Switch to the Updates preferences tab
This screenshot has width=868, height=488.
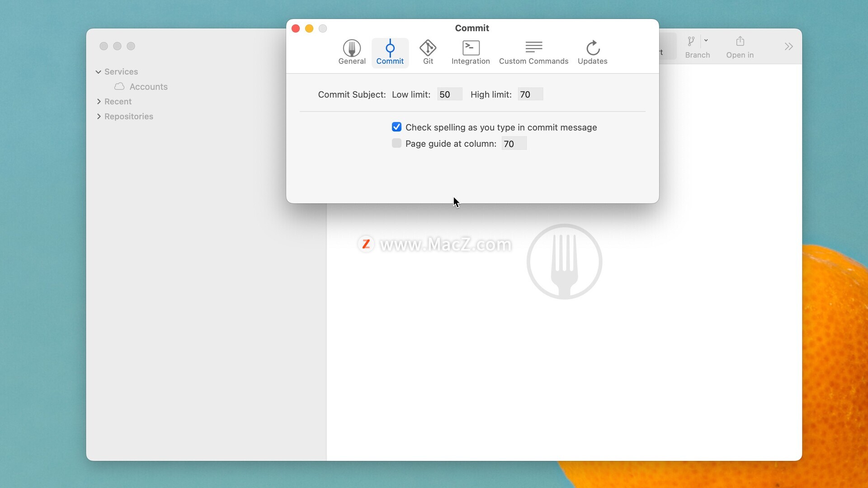click(x=592, y=52)
